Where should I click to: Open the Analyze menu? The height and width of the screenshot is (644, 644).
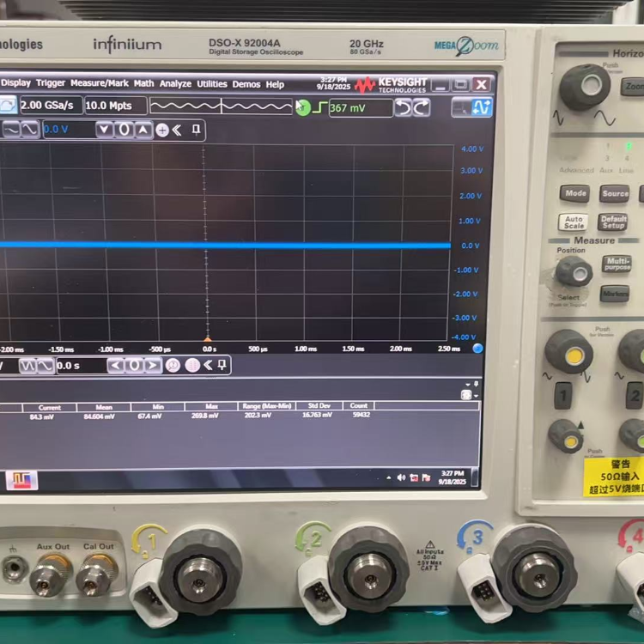(175, 84)
